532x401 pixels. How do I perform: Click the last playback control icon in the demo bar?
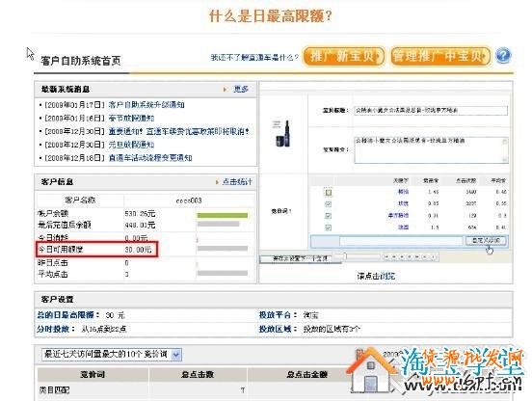pos(433,257)
